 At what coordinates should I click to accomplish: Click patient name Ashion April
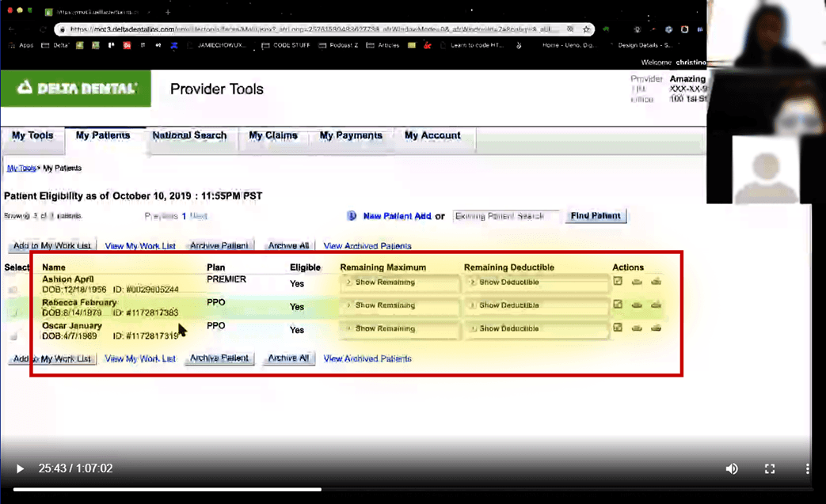coord(68,279)
